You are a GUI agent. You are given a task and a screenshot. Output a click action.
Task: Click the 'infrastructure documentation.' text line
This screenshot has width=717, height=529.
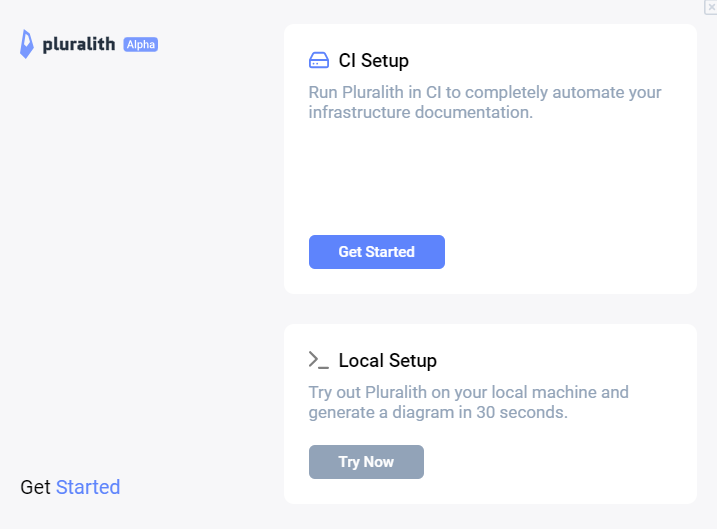(x=421, y=112)
